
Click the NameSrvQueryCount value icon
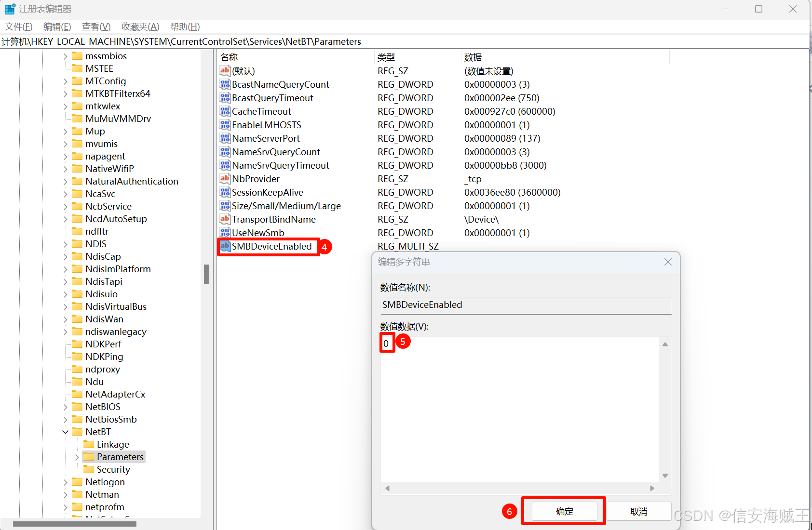pyautogui.click(x=225, y=152)
